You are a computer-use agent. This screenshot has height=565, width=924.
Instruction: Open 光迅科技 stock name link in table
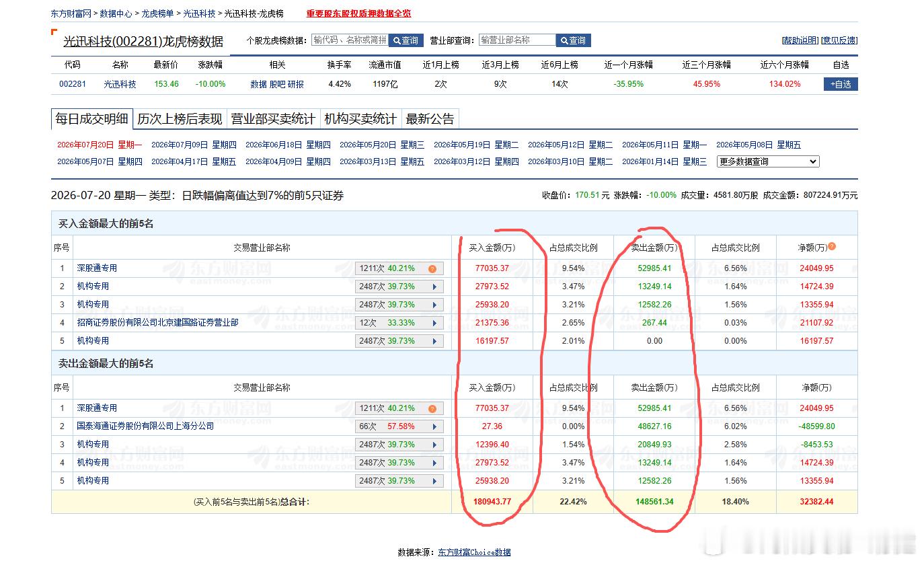(x=120, y=84)
